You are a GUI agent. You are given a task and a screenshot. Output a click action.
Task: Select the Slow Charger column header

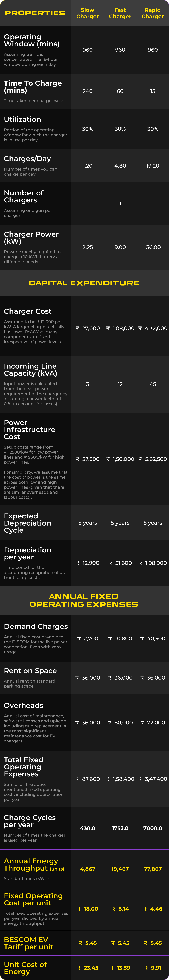tap(87, 13)
